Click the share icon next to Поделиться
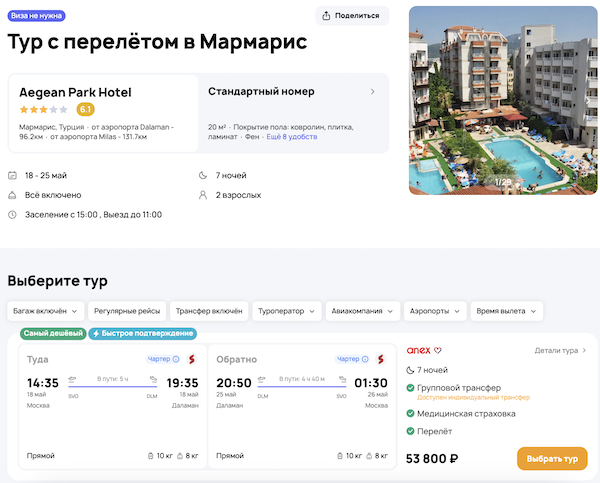 (327, 16)
